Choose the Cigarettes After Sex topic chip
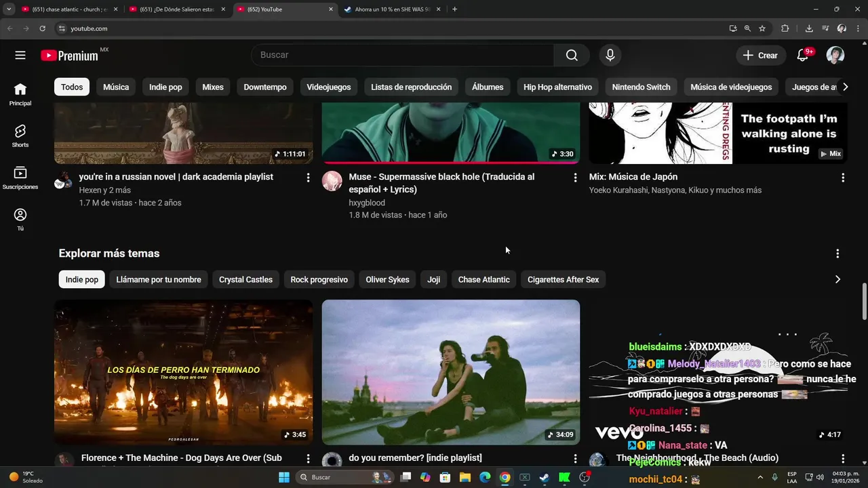Image resolution: width=868 pixels, height=488 pixels. coord(563,279)
